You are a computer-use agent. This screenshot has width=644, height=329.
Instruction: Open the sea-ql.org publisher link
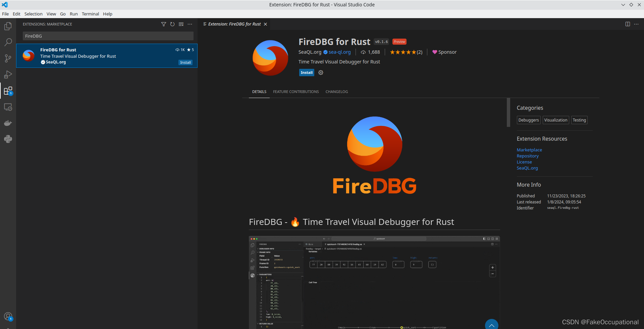(339, 52)
